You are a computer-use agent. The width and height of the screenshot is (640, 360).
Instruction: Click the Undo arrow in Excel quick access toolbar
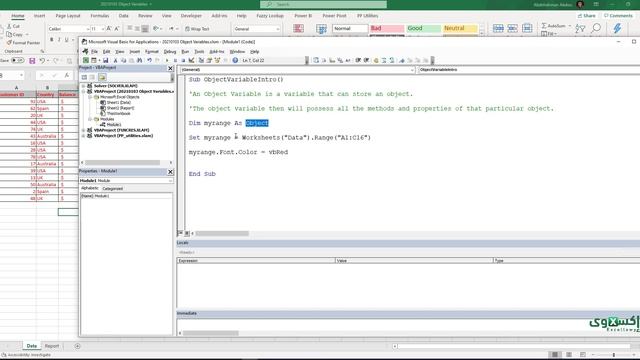(42, 61)
